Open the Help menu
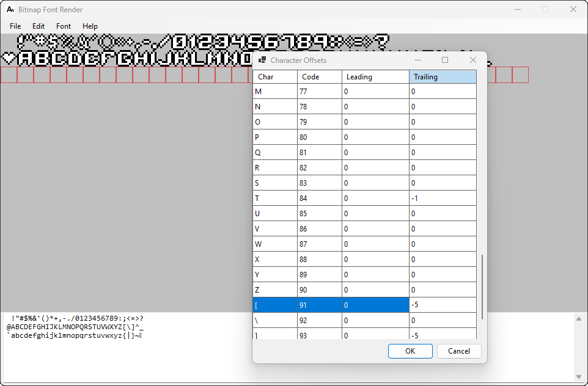Image resolution: width=588 pixels, height=386 pixels. 90,26
